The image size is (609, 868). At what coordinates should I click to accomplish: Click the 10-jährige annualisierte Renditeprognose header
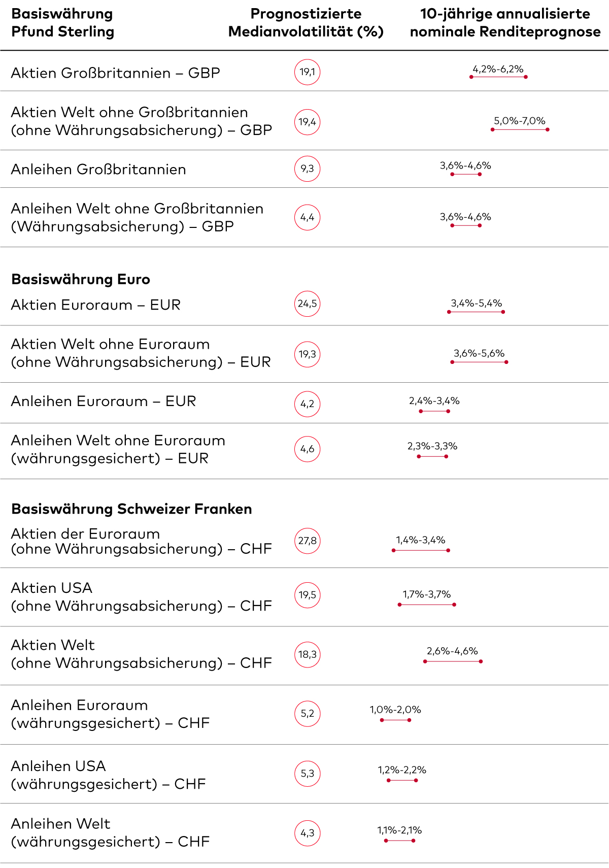click(x=505, y=22)
